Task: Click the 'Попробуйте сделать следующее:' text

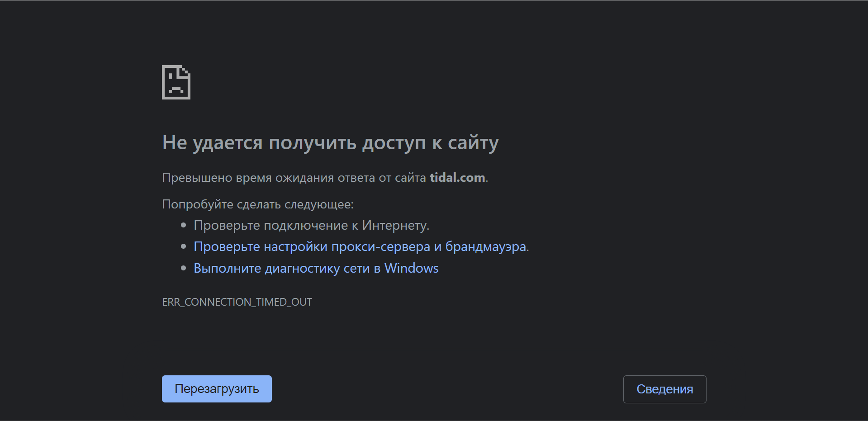Action: click(257, 204)
